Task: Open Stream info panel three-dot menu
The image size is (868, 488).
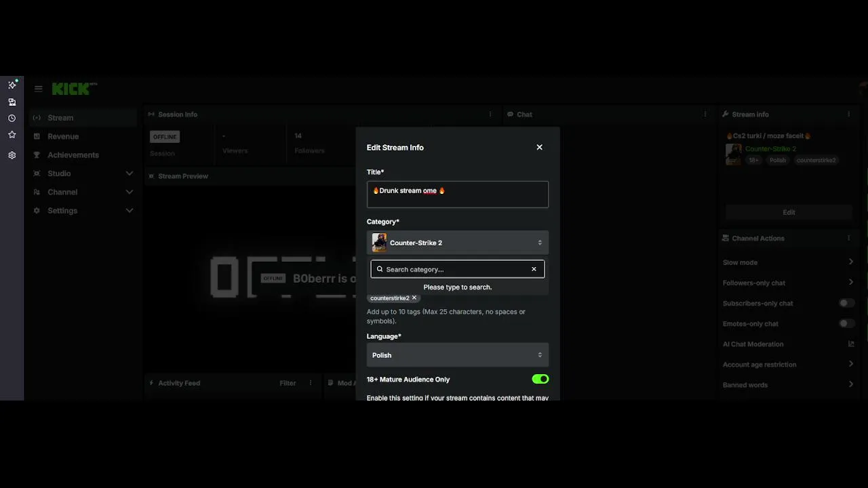Action: [x=849, y=115]
